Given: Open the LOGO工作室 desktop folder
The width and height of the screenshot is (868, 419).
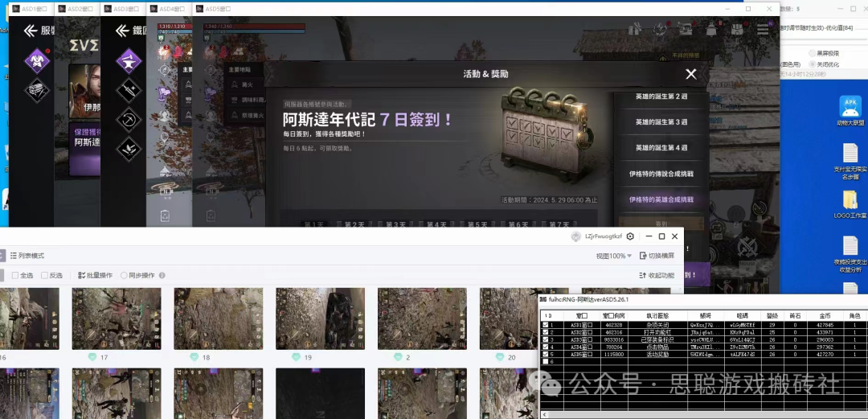Looking at the screenshot, I should 850,204.
